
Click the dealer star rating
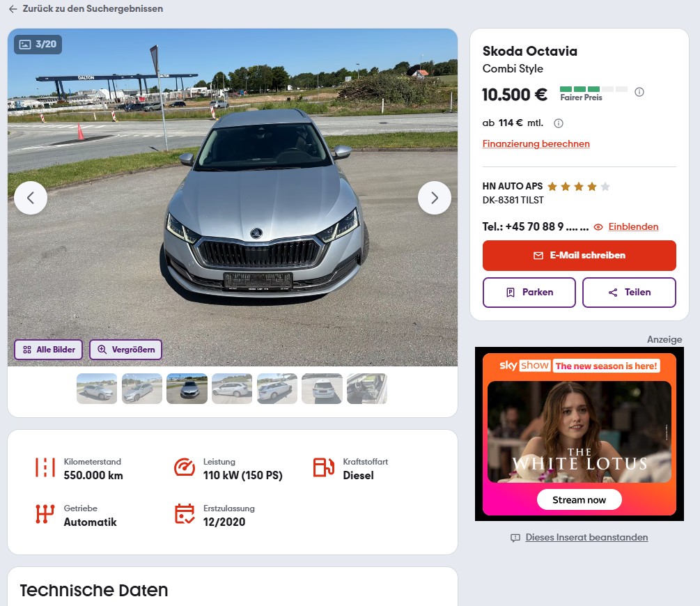point(579,187)
